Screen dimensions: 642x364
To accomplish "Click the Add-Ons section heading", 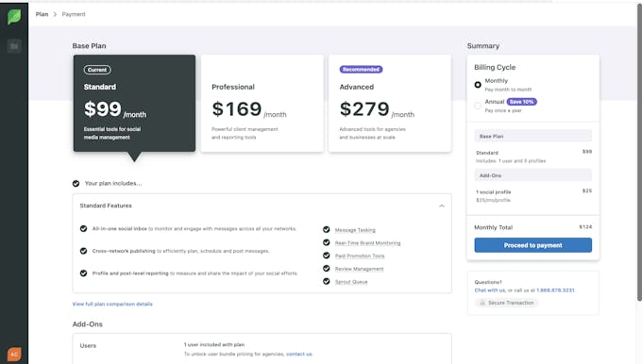I will (x=87, y=324).
